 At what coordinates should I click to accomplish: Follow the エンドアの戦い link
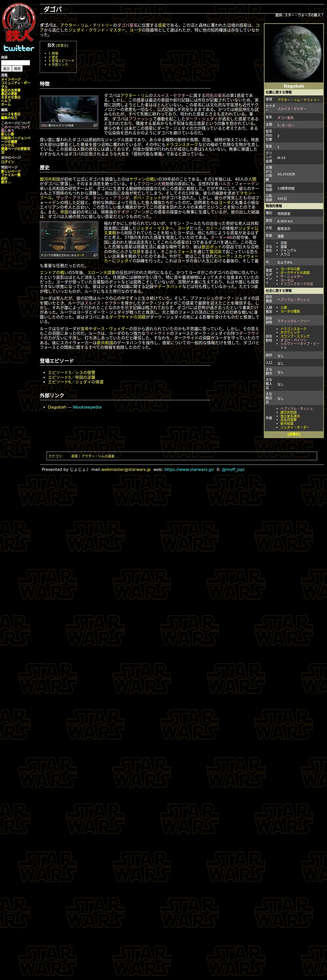[54, 272]
